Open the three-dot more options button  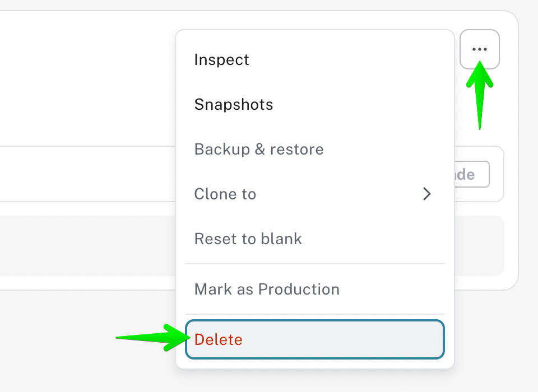[x=480, y=49]
